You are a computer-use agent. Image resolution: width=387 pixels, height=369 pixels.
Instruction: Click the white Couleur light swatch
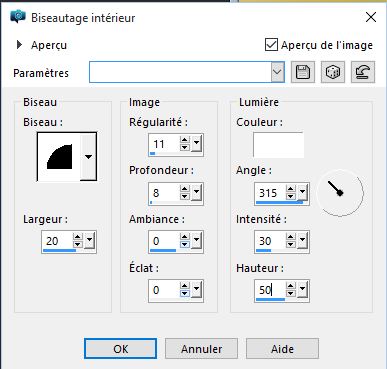tap(278, 145)
